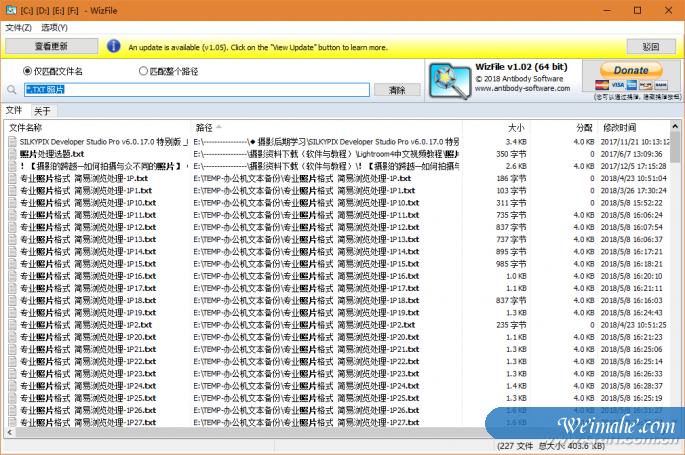Select file 专业照片格式 简易浏览处理-1P12.txt

pyautogui.click(x=88, y=227)
